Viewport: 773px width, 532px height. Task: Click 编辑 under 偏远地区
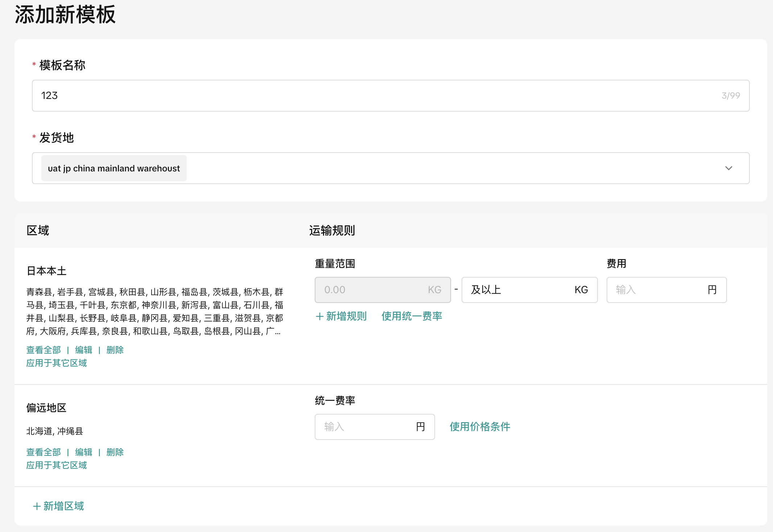(83, 452)
